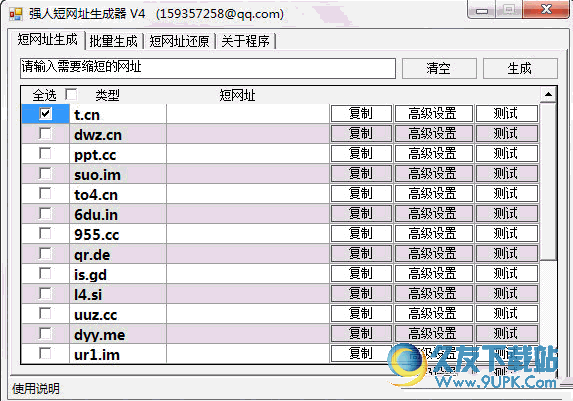The height and width of the screenshot is (401, 573).
Task: Click 复制 in ppt.cc row
Action: (361, 154)
